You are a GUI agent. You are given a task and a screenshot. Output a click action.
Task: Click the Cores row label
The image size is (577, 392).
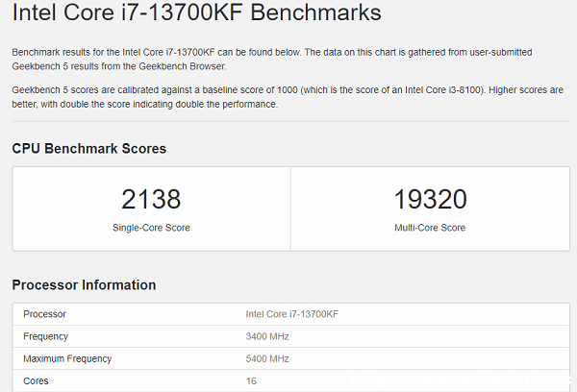click(36, 381)
